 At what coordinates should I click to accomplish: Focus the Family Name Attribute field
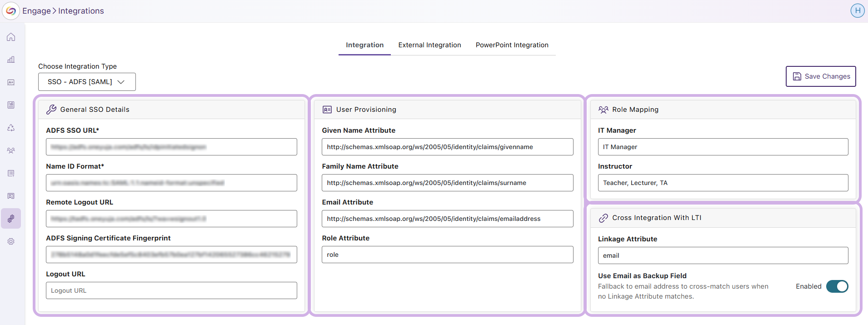point(447,183)
